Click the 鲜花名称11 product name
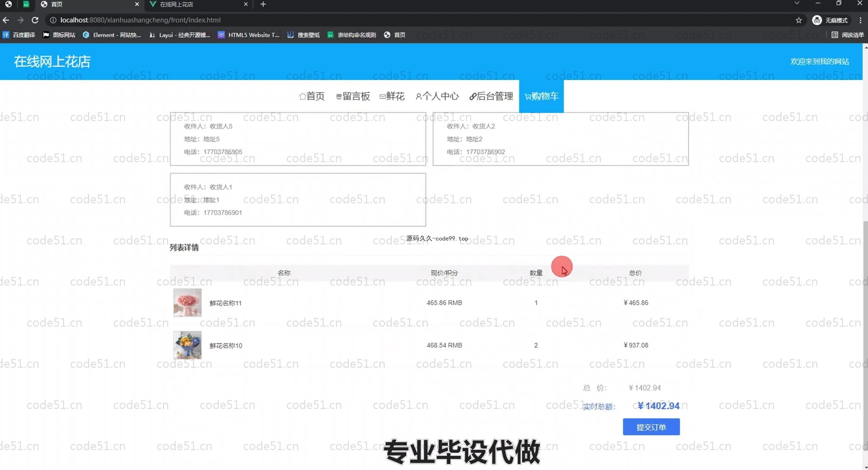 coord(225,303)
